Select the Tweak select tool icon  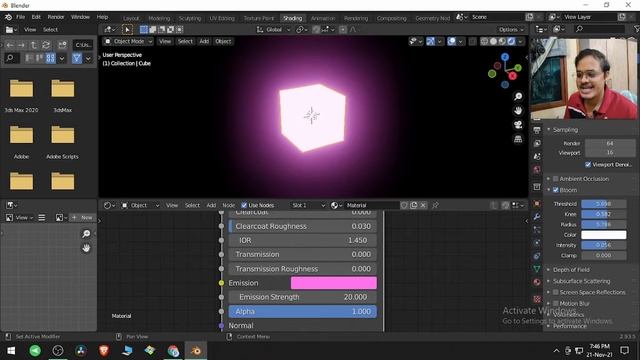coord(127,29)
